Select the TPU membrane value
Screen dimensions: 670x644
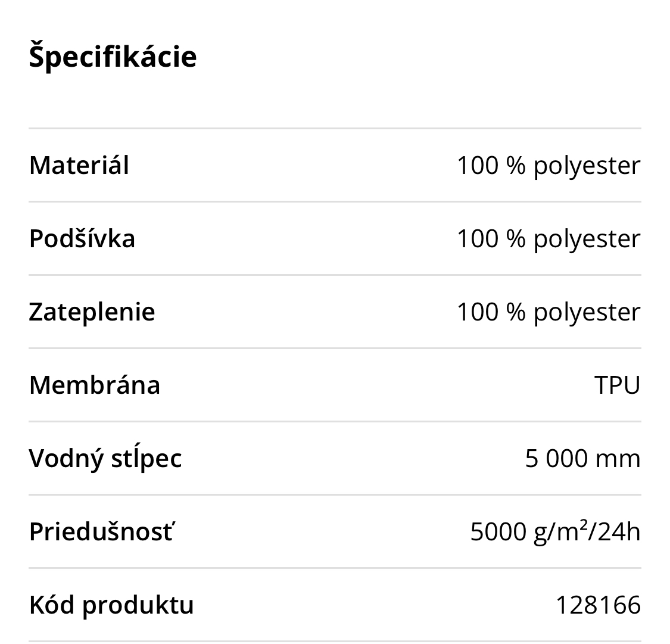pyautogui.click(x=617, y=385)
